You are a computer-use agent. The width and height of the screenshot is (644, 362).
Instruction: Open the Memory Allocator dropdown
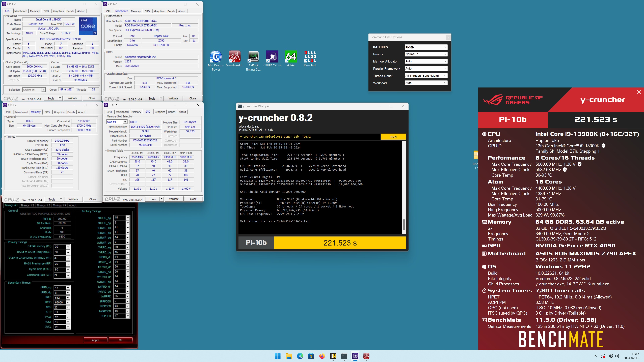[426, 62]
